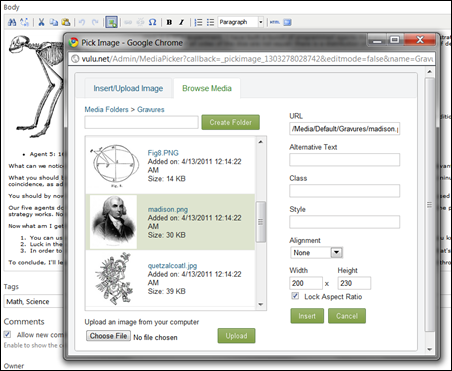The width and height of the screenshot is (452, 371).
Task: Click the page icon beside the vulu.net URL
Action: [75, 59]
